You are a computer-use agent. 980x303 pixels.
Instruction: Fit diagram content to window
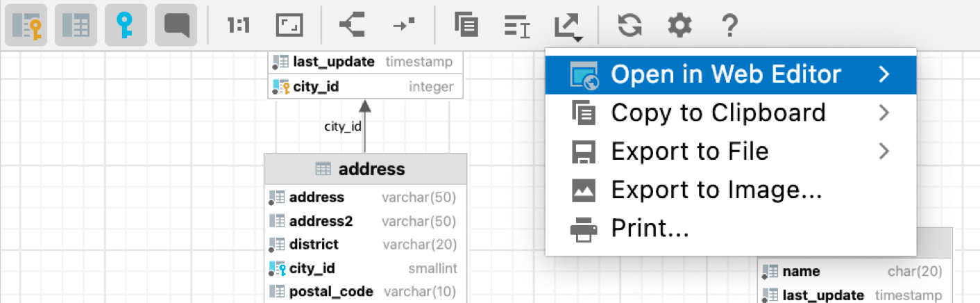coord(289,26)
